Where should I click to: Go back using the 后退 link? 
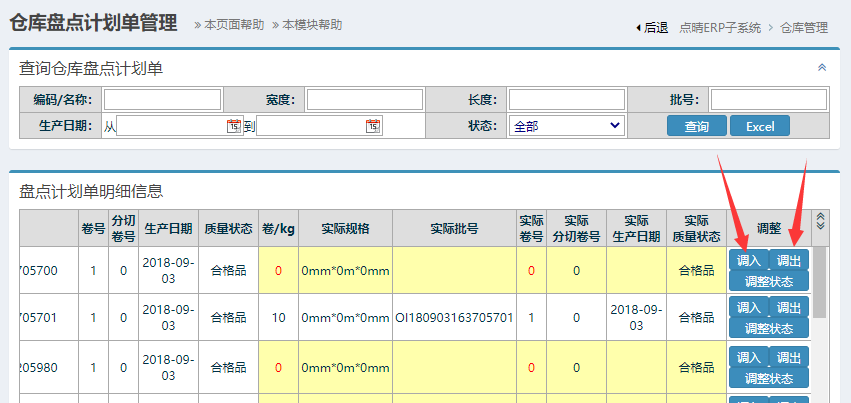click(652, 28)
